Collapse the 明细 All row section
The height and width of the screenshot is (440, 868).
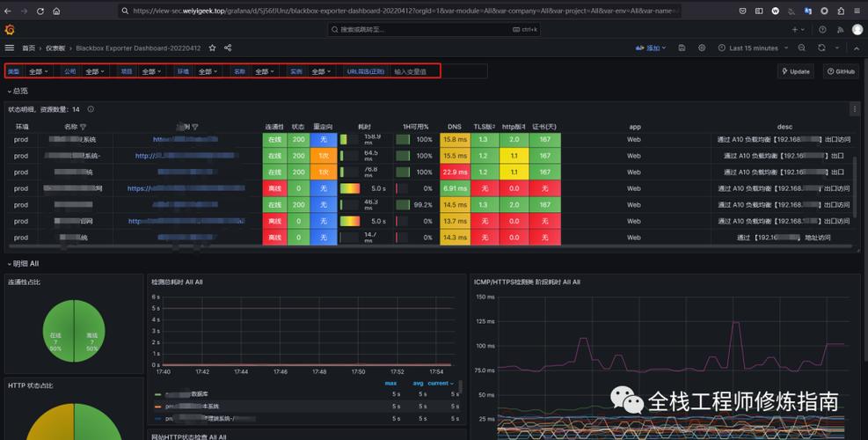(23, 264)
